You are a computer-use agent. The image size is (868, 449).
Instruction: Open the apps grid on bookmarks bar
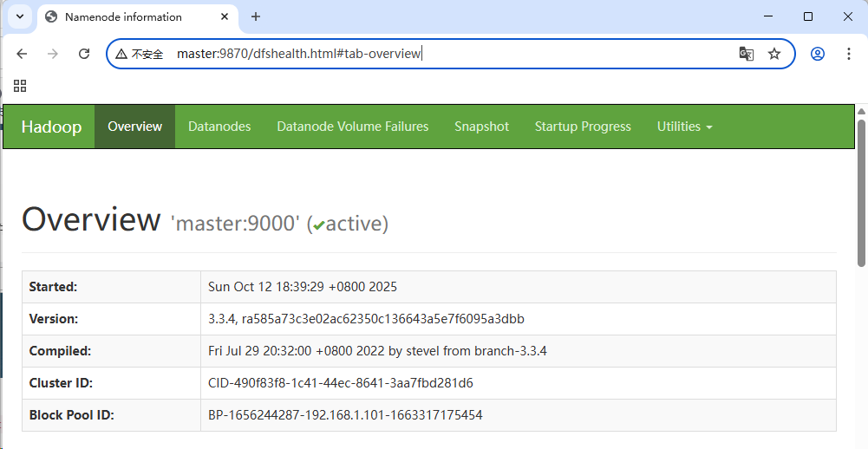coord(20,85)
